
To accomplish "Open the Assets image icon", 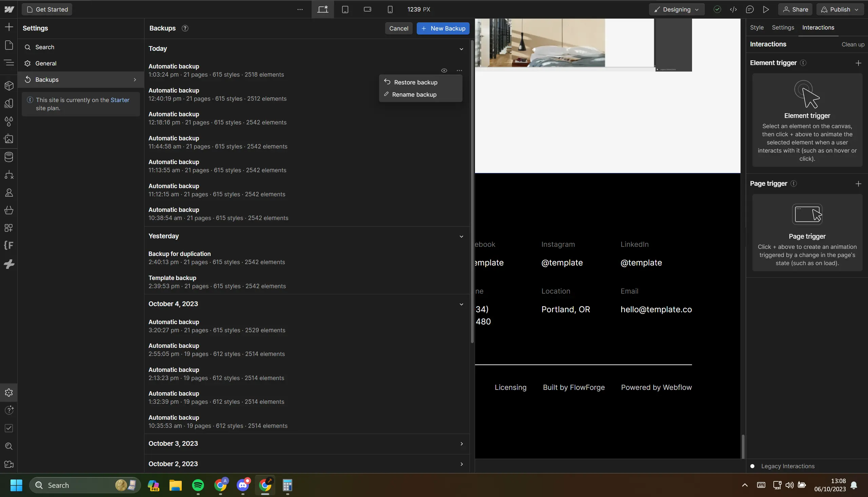I will [x=9, y=139].
